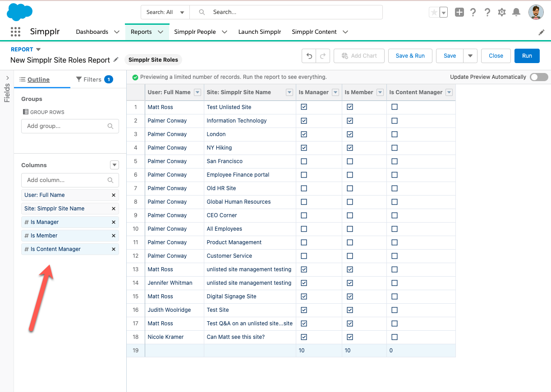Check Is Content Manager for London row
Screen dimensions: 551x392
point(395,134)
